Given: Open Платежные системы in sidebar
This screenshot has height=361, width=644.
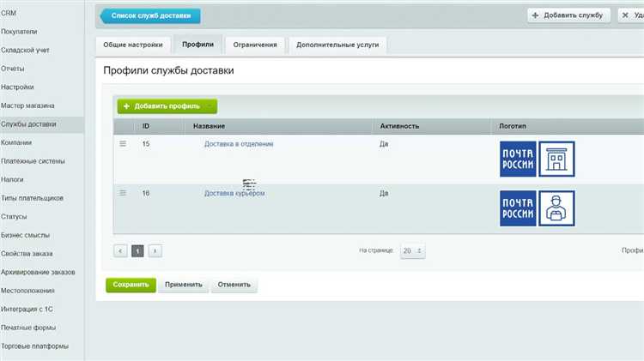Looking at the screenshot, I should 33,161.
